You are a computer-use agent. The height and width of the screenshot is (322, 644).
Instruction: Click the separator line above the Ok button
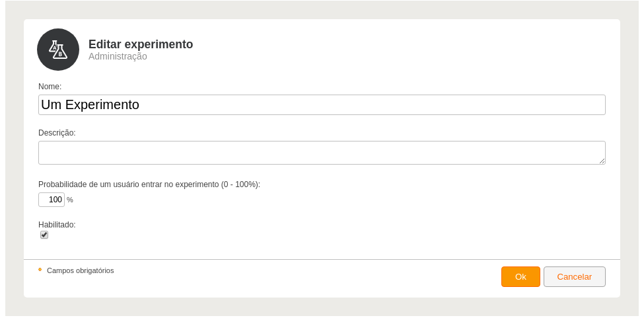(x=322, y=259)
